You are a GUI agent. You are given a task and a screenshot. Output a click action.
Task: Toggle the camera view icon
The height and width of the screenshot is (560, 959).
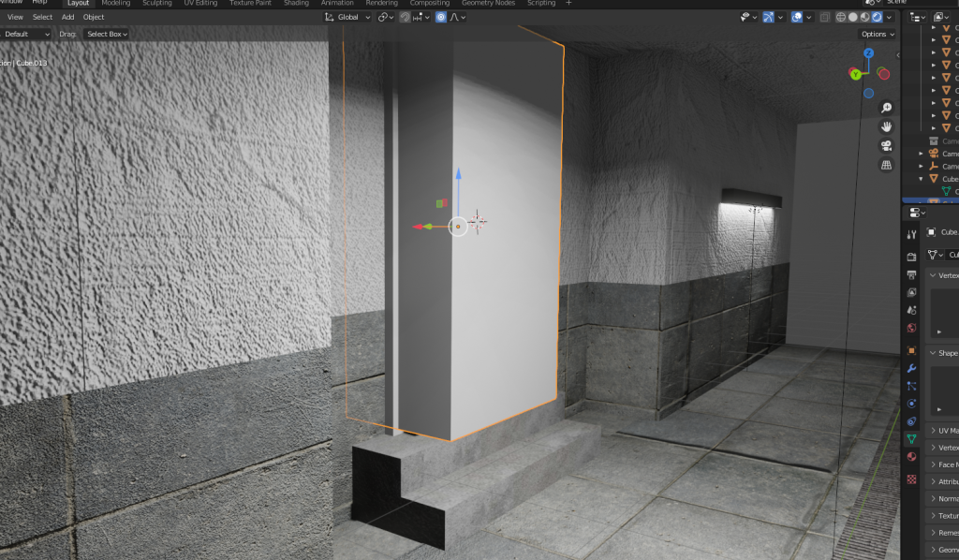point(886,145)
